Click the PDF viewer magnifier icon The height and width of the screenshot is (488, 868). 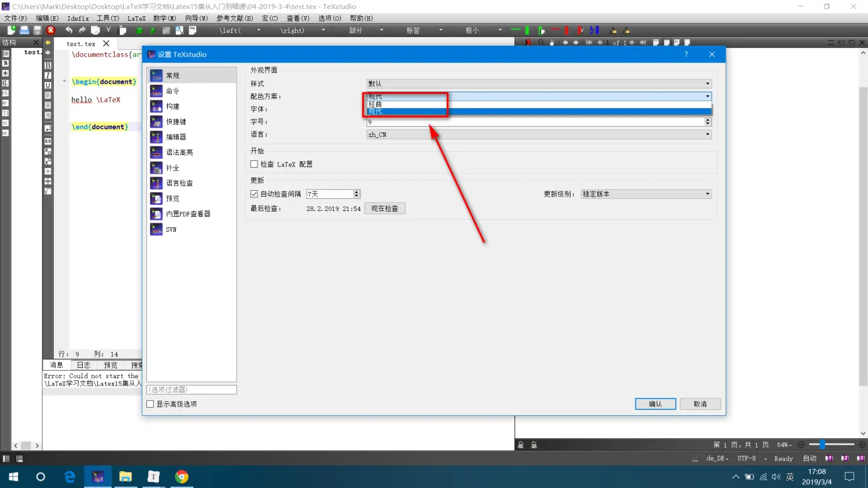pyautogui.click(x=541, y=42)
